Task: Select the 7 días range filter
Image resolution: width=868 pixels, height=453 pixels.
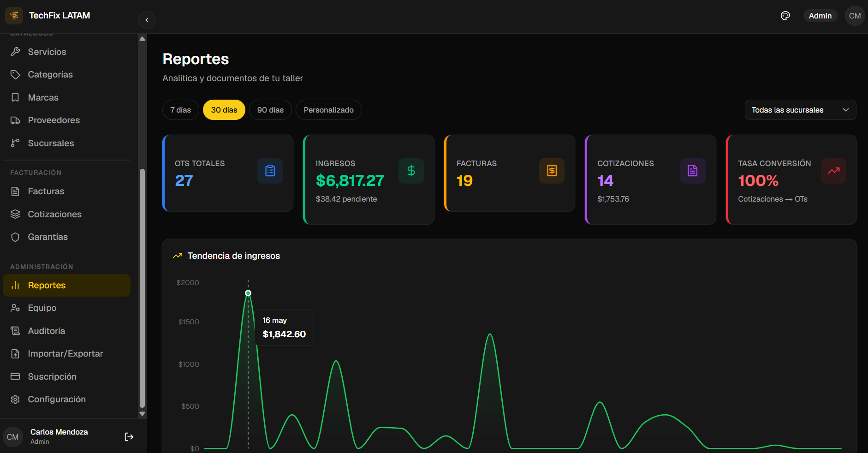Action: coord(180,110)
